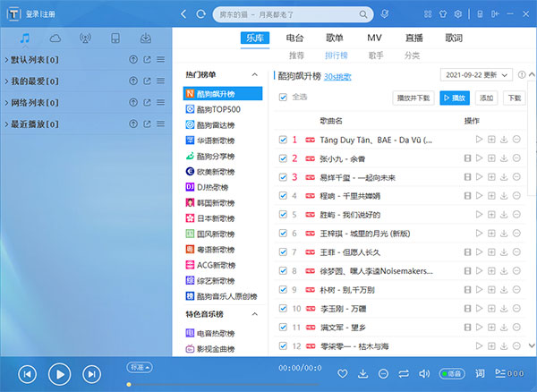
Task: Open the app tools grid icon
Action: tap(428, 14)
